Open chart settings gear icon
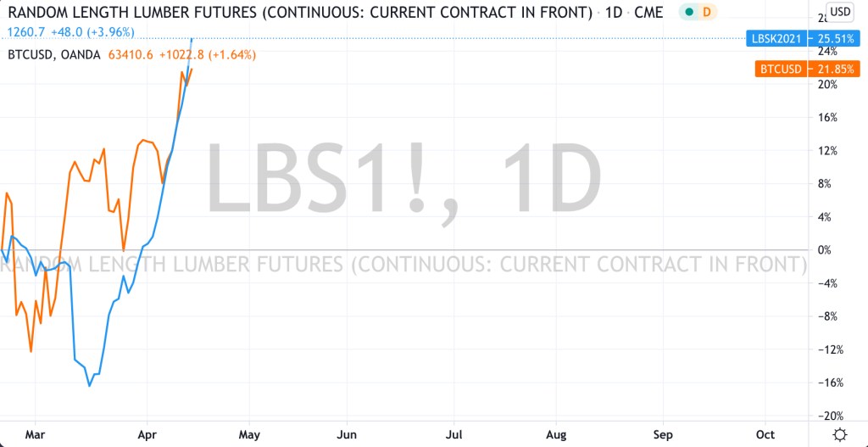The width and height of the screenshot is (868, 447). 838,434
